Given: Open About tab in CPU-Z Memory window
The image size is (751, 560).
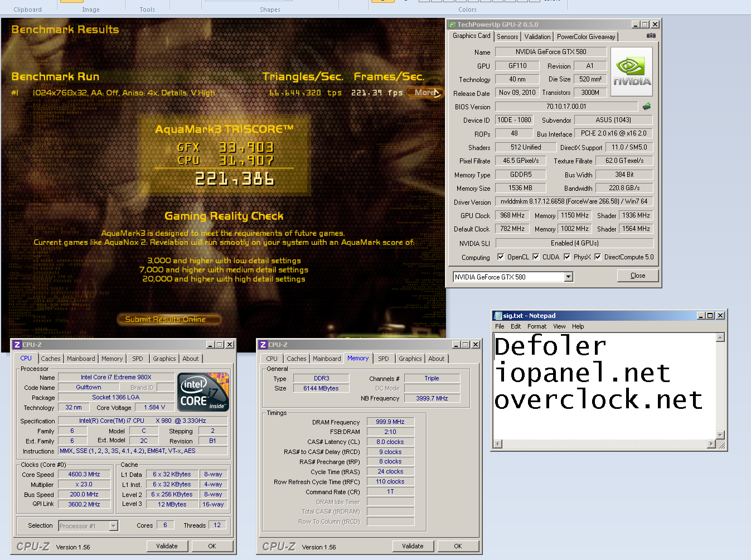Looking at the screenshot, I should click(x=437, y=359).
